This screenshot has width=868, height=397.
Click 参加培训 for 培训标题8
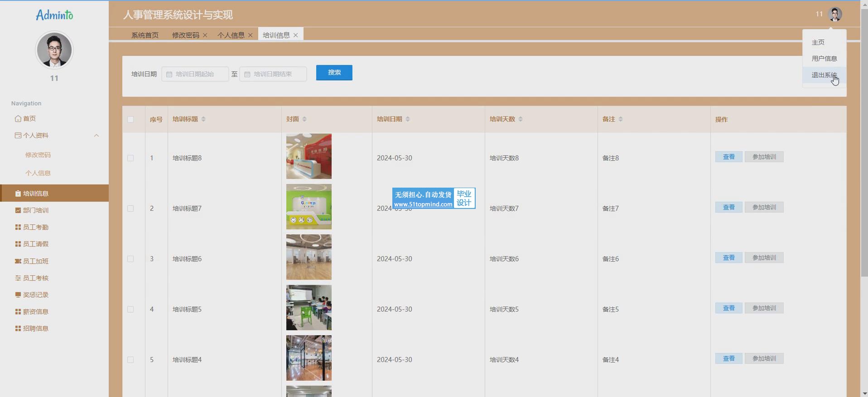pos(764,157)
